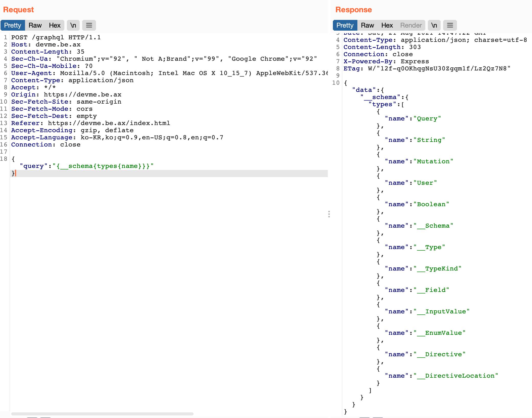Switch Response view to Raw tab
Image resolution: width=532 pixels, height=418 pixels.
pos(367,25)
